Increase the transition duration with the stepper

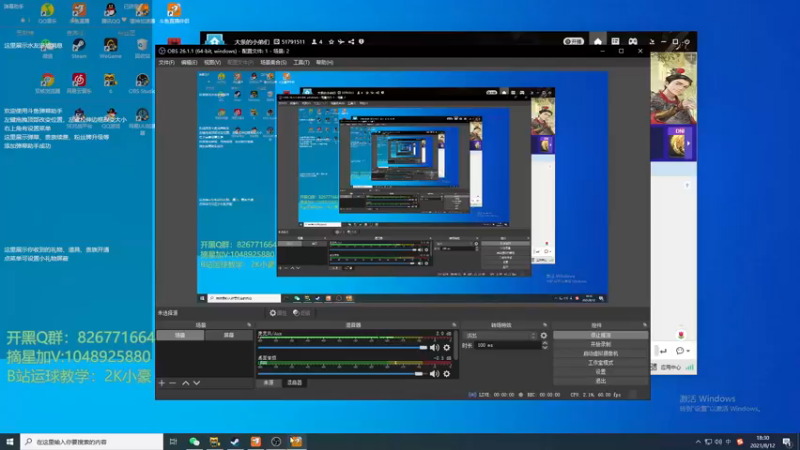(544, 343)
